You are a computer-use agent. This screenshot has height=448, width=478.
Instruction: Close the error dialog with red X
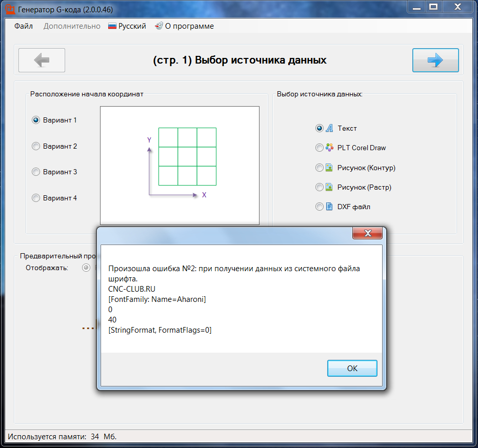tap(367, 233)
